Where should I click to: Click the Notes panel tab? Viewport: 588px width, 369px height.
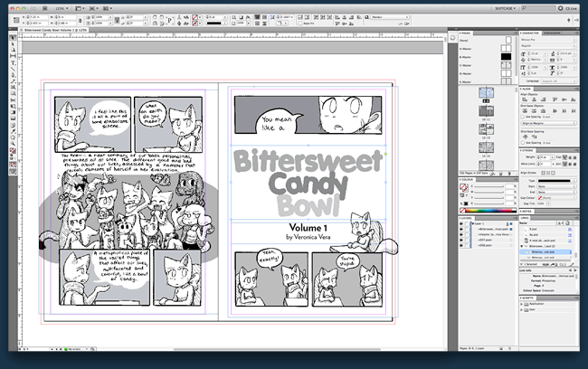(526, 211)
